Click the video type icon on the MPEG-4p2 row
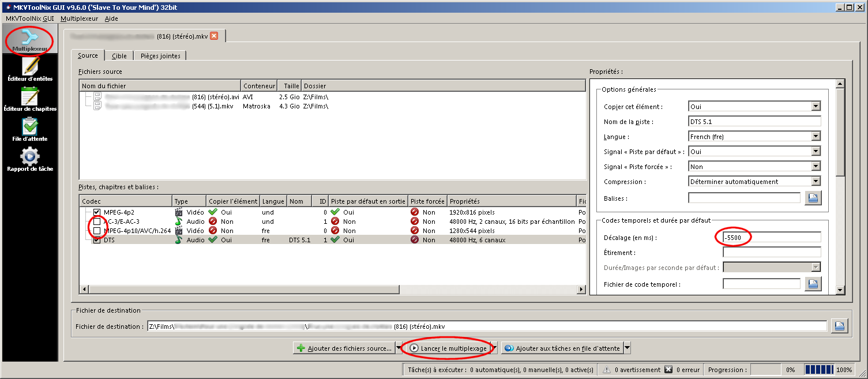868x379 pixels. click(179, 212)
